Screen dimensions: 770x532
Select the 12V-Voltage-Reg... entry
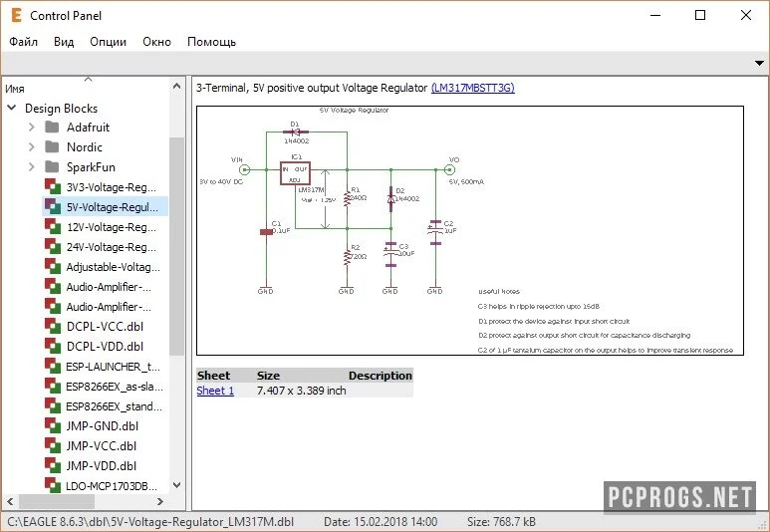pyautogui.click(x=112, y=227)
